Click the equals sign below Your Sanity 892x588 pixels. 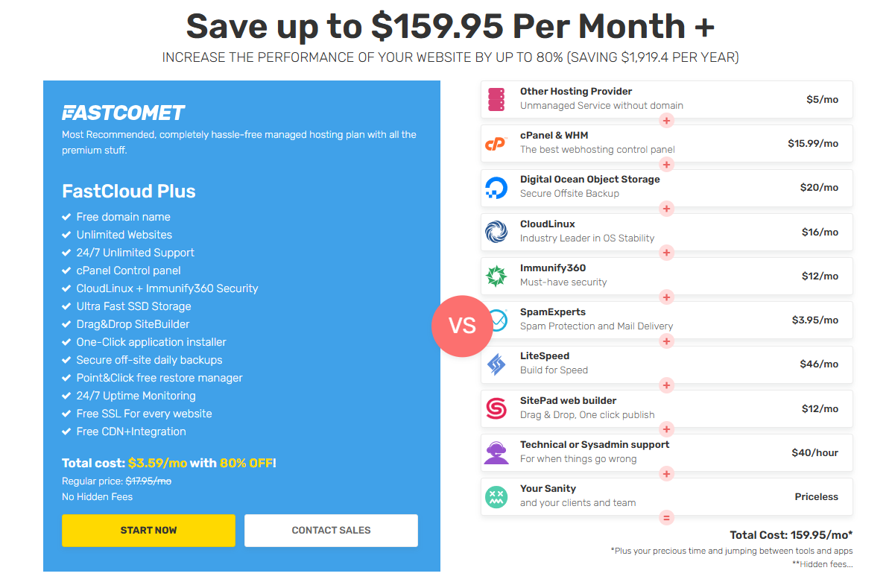point(667,517)
